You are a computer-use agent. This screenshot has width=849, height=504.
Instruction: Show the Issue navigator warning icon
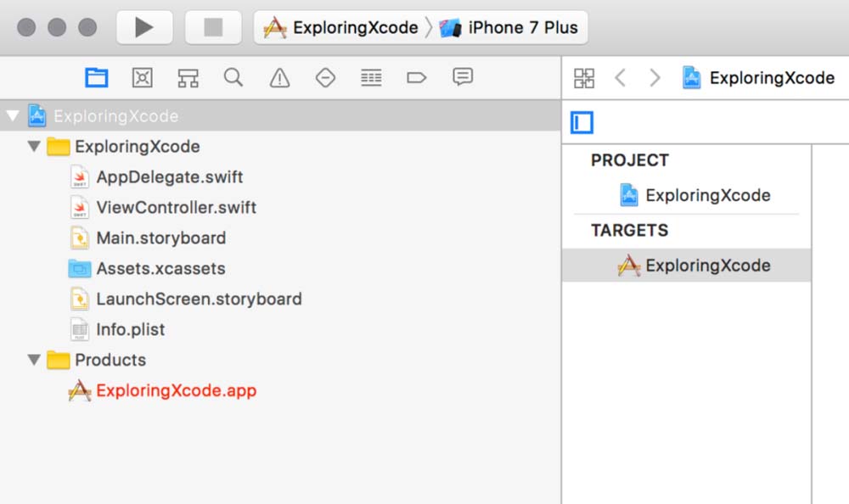pyautogui.click(x=279, y=78)
